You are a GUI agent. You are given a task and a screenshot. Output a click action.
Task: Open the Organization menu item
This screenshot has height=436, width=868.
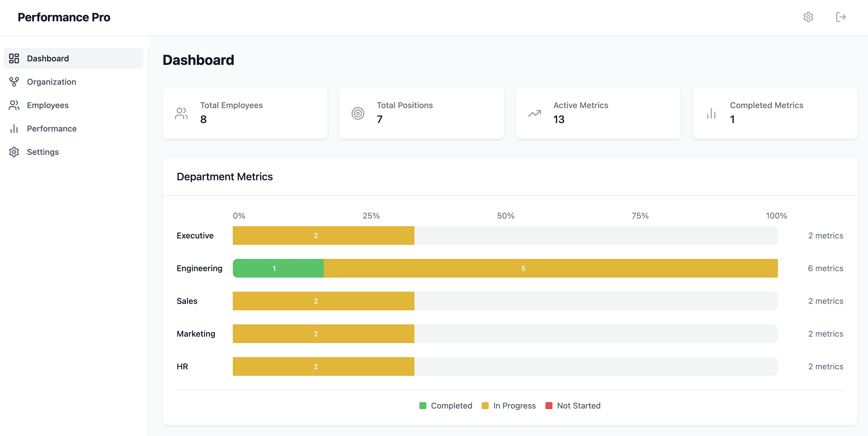(51, 82)
